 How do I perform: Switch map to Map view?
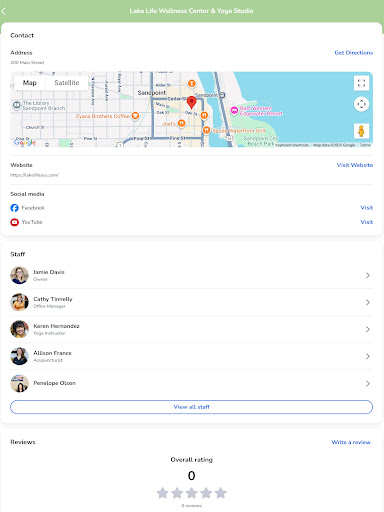coord(30,83)
